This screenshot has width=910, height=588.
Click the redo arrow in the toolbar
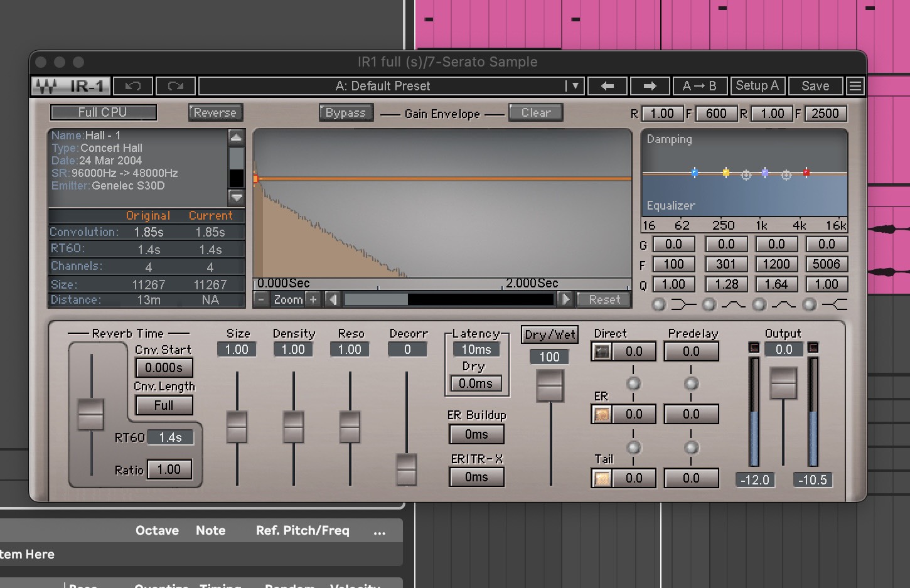(176, 86)
